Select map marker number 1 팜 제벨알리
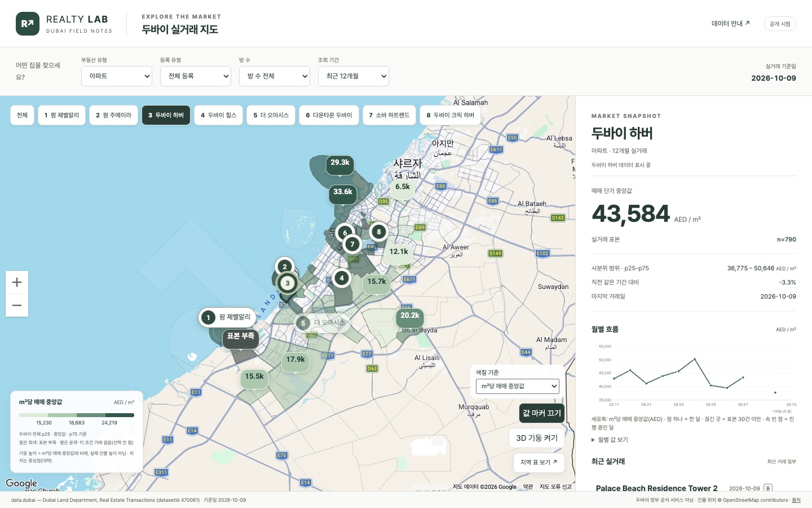Viewport: 812px width, 508px height. [x=227, y=317]
